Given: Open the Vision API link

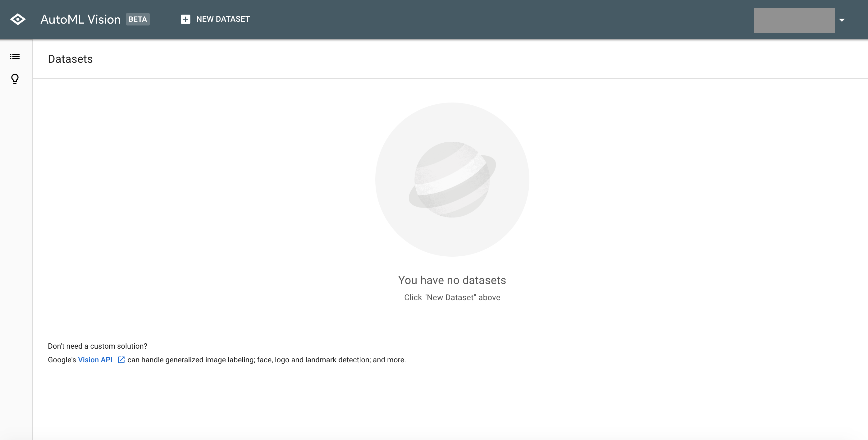Looking at the screenshot, I should [x=95, y=360].
